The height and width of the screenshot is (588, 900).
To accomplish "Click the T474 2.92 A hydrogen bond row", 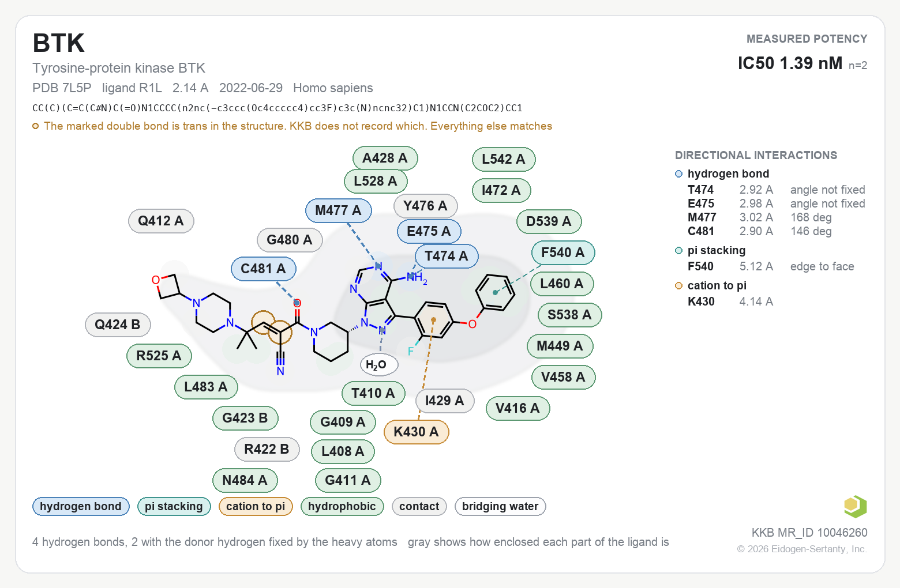I will coord(776,190).
